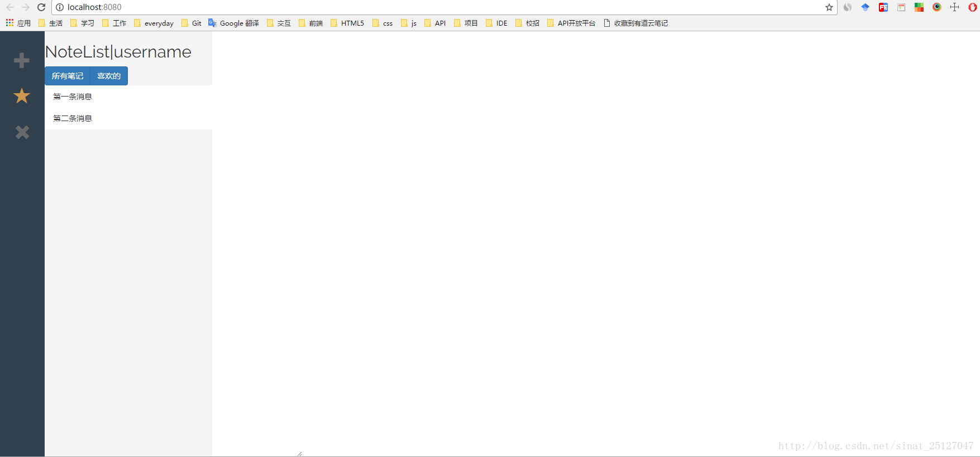Screen dimensions: 980x457
Task: Click the red Opera-style extension icon
Action: click(x=973, y=7)
